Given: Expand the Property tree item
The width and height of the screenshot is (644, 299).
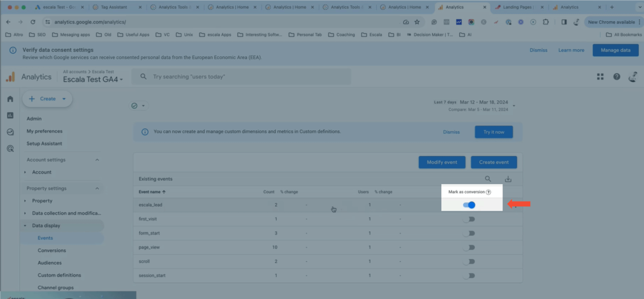Looking at the screenshot, I should [x=25, y=201].
